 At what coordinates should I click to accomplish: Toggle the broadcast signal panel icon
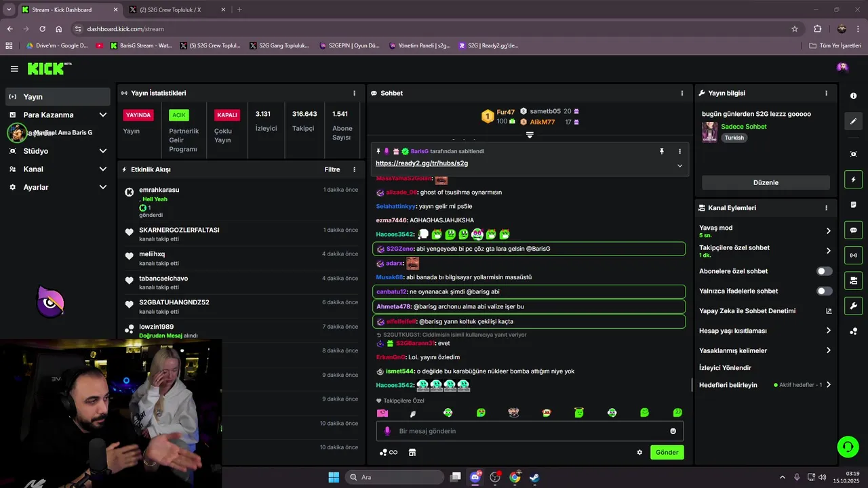[853, 256]
